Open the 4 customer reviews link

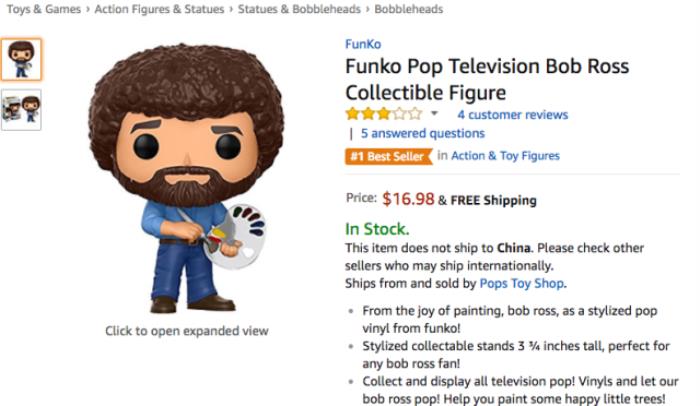512,115
